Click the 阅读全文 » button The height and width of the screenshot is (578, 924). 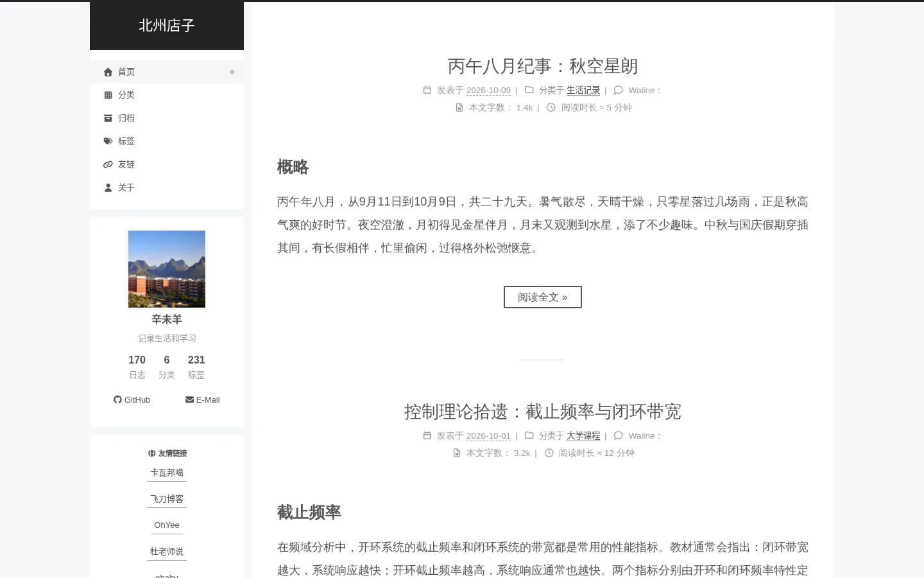click(x=543, y=297)
